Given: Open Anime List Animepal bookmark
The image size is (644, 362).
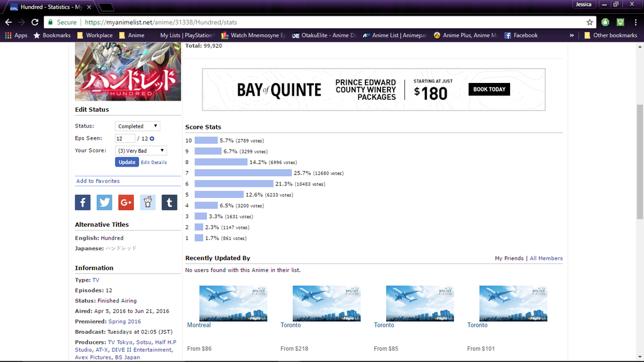Looking at the screenshot, I should [x=395, y=35].
